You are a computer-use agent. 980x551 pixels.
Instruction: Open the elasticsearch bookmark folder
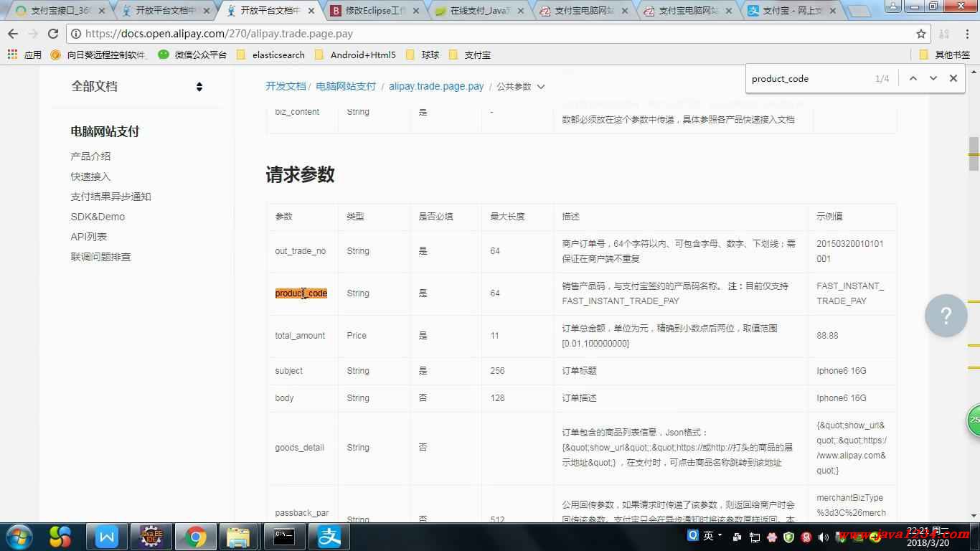[270, 55]
